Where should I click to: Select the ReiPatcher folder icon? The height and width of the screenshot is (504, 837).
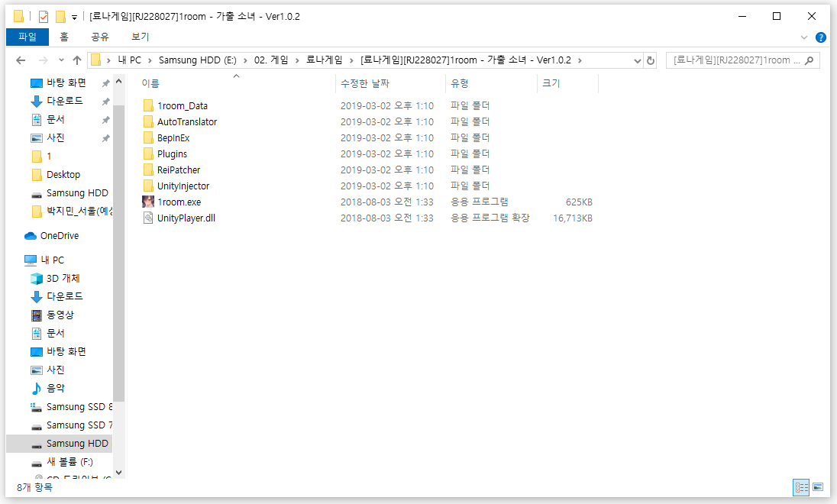point(148,170)
